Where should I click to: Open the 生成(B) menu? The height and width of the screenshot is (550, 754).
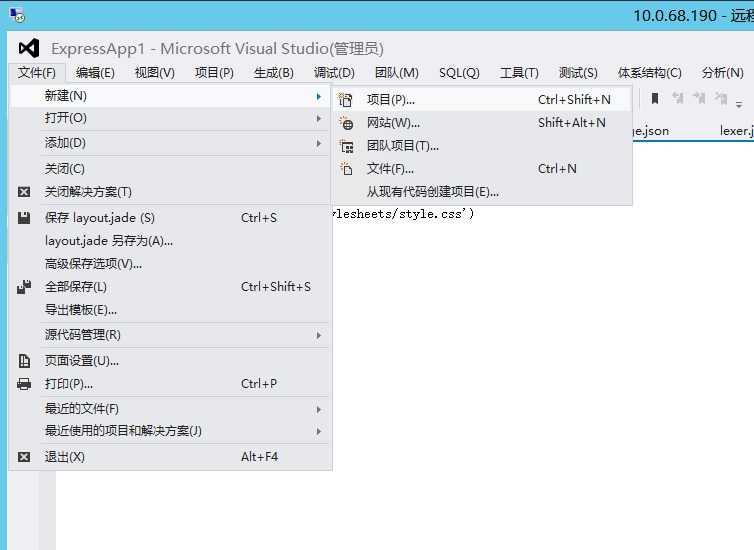(274, 73)
